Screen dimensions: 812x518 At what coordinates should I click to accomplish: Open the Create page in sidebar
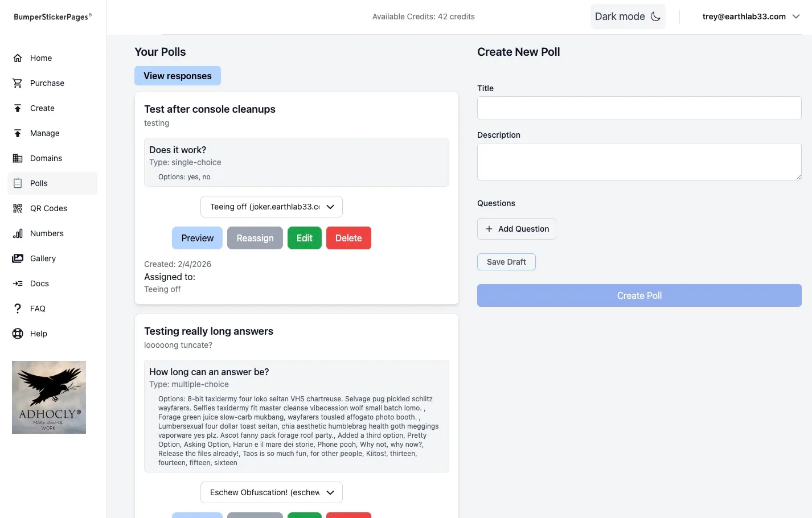[x=52, y=108]
